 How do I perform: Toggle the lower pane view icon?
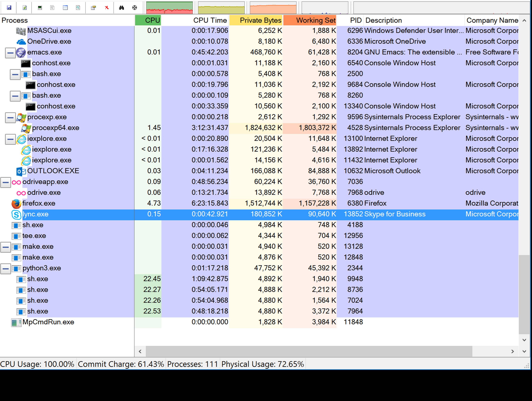(65, 8)
